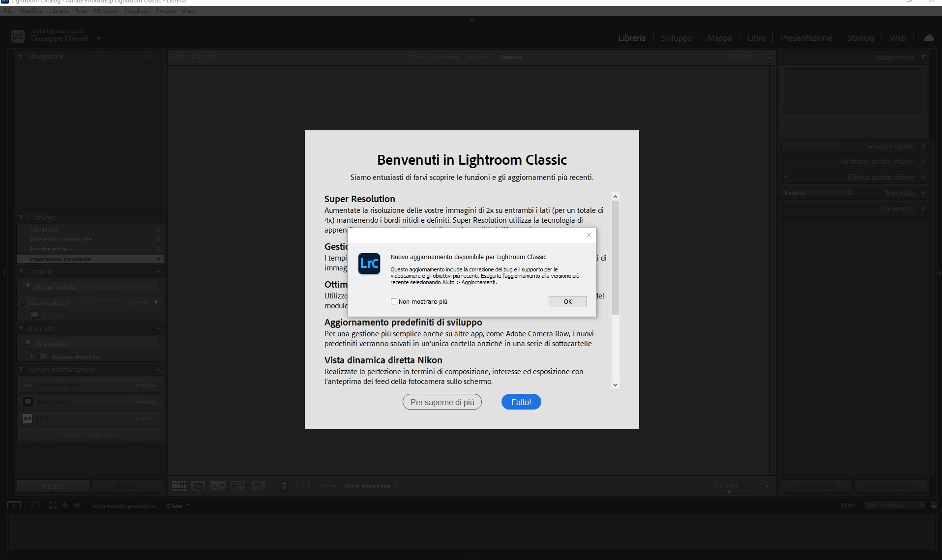Open the Metadati menu in menu bar

(105, 10)
